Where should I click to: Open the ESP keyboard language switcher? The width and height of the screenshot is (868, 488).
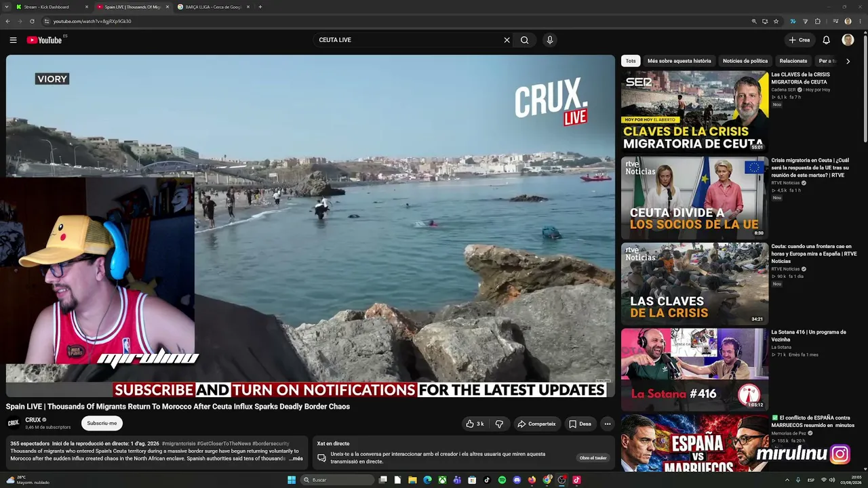coord(811,480)
